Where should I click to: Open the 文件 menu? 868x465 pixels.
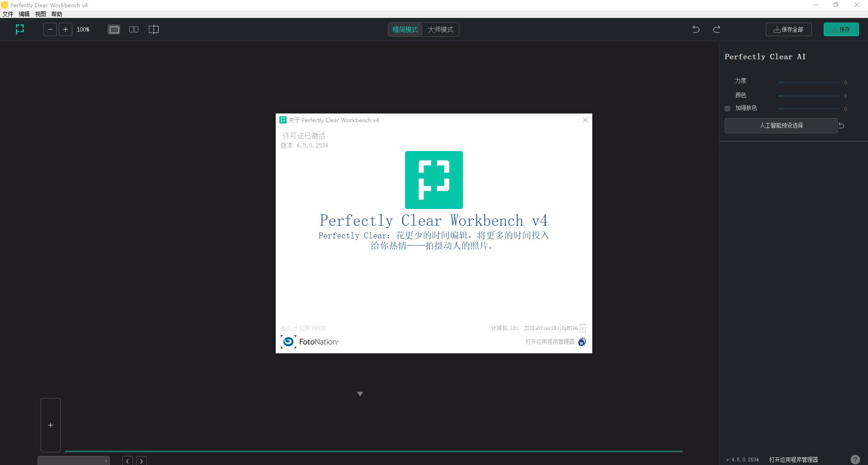pyautogui.click(x=8, y=14)
